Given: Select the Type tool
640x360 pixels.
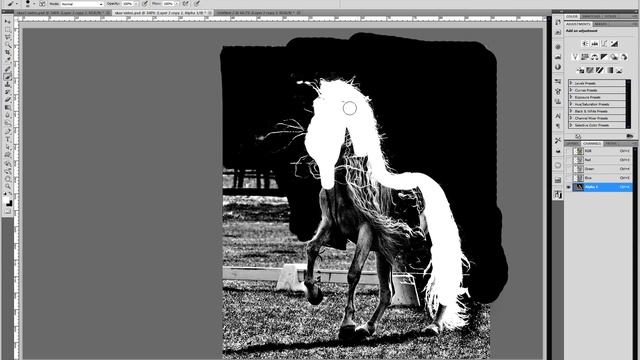Looking at the screenshot, I should pyautogui.click(x=7, y=139).
